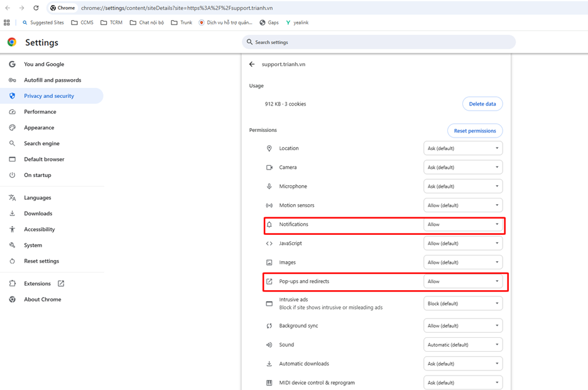Click the JavaScript code brackets icon

pos(269,244)
